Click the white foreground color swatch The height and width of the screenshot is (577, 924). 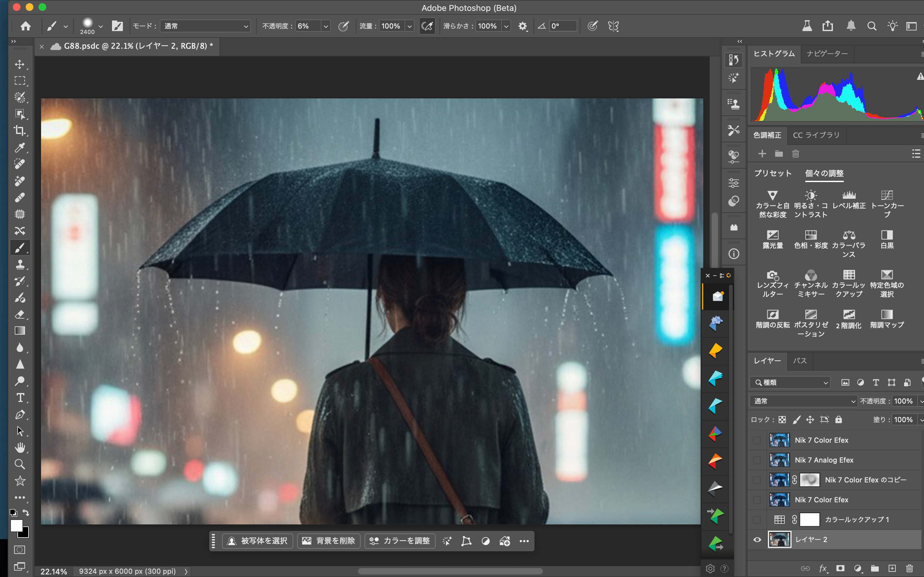click(x=16, y=525)
